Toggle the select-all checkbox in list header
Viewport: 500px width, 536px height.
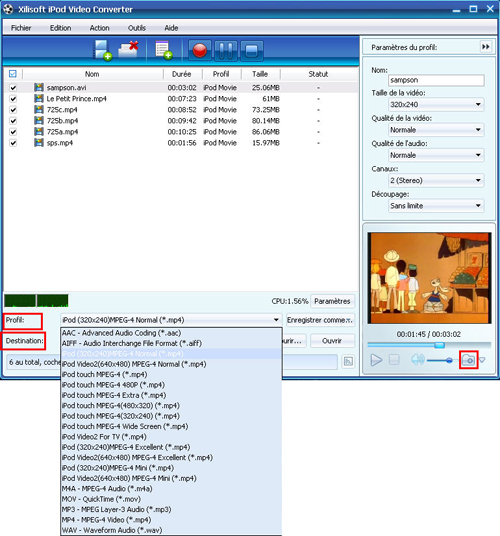(x=13, y=74)
